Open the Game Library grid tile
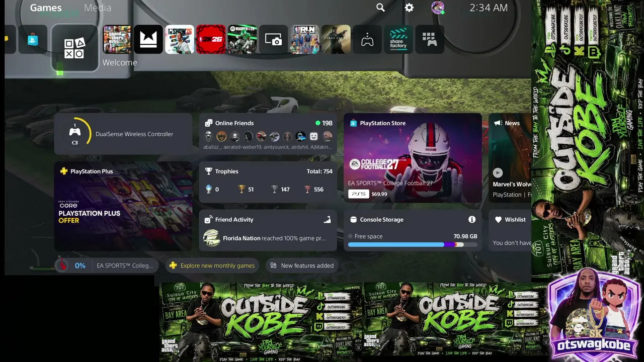This screenshot has height=362, width=644. tap(429, 39)
